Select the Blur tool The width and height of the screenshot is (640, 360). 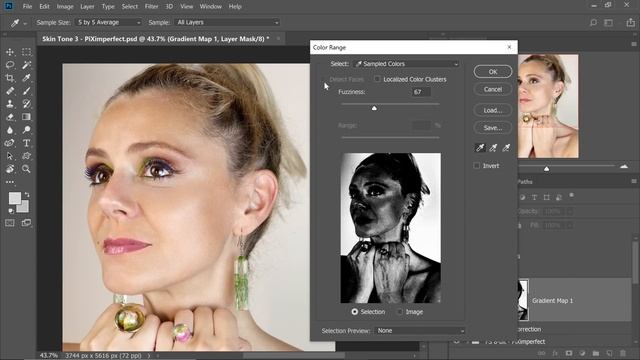tap(10, 130)
